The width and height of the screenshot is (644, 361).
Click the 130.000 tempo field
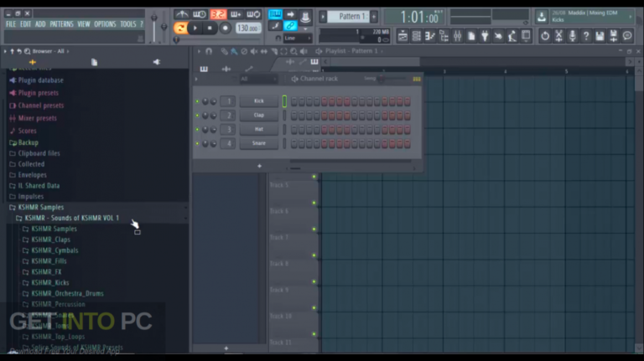click(248, 28)
